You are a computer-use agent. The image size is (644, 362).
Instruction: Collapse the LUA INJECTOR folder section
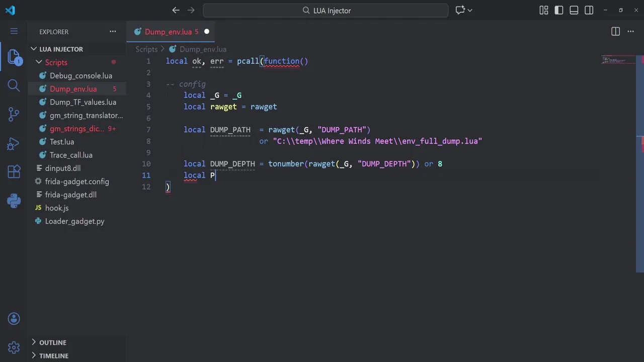34,49
